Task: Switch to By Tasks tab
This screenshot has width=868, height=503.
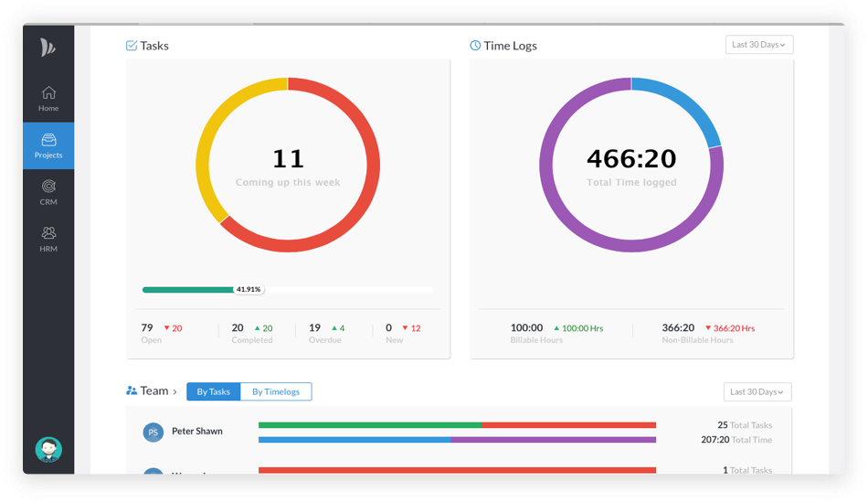Action: click(213, 391)
